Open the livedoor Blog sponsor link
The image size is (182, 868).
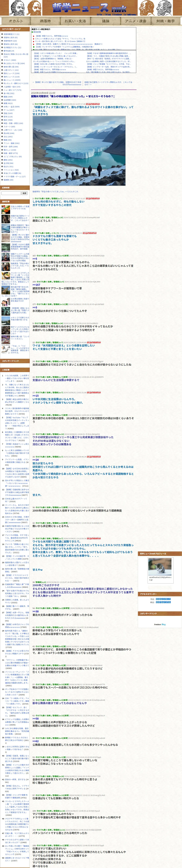tap(160, 624)
